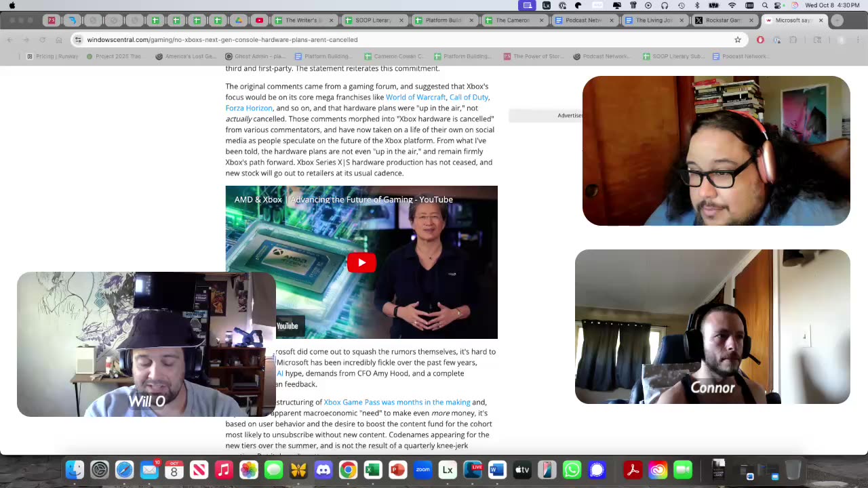The width and height of the screenshot is (868, 488).
Task: Open Bluetooth status in menu bar
Action: click(698, 5)
